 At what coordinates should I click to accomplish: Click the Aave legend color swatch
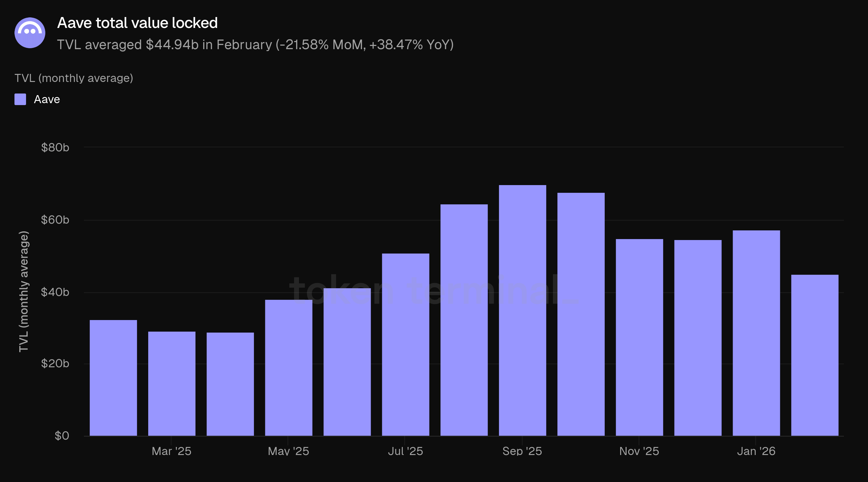pos(20,99)
